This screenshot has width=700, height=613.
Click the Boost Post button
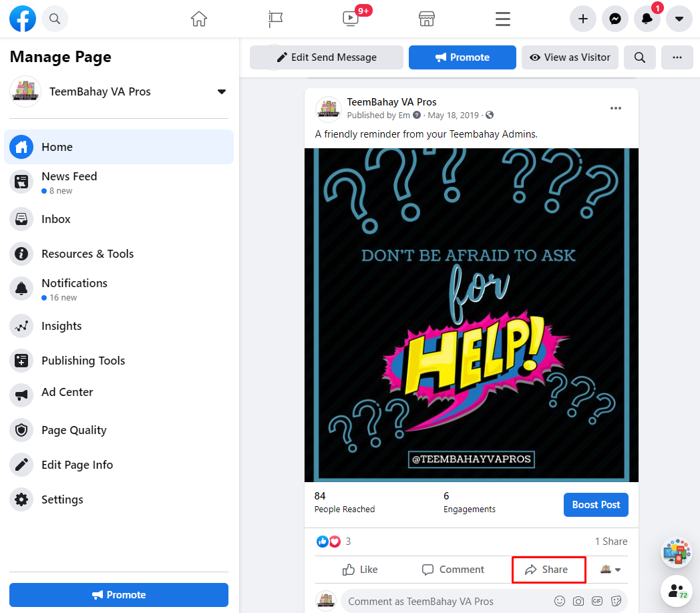pyautogui.click(x=595, y=505)
